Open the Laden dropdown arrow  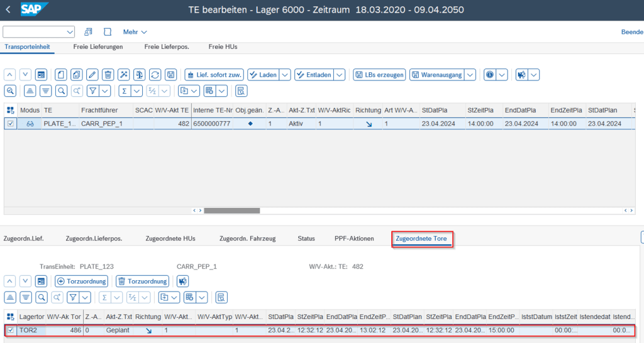285,75
